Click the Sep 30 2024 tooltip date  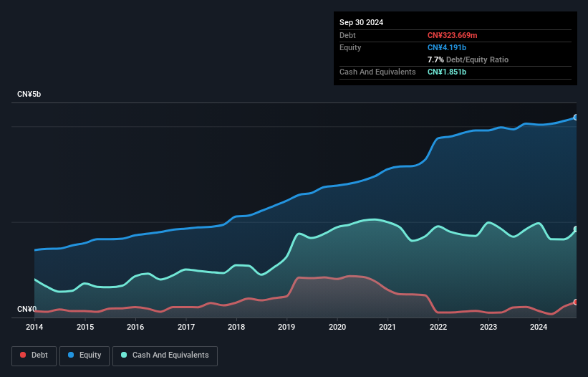pos(361,22)
